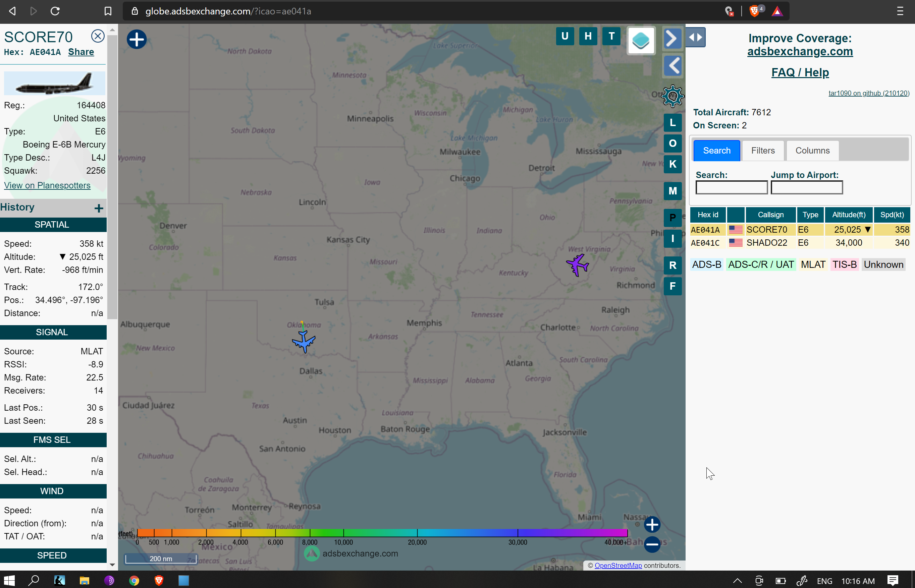Click the E-6B aircraft photo thumbnail

tap(54, 83)
